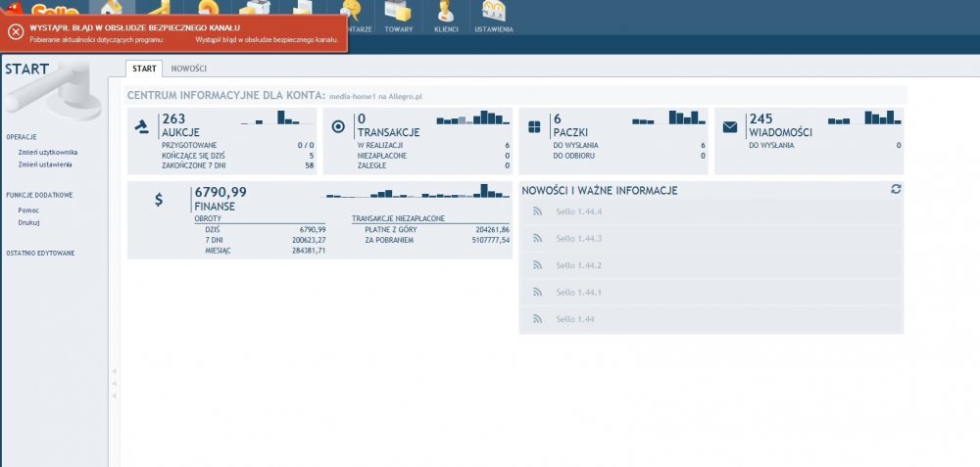Click RSS icon beside Sello 1.44.4
The height and width of the screenshot is (467, 980).
(x=536, y=211)
